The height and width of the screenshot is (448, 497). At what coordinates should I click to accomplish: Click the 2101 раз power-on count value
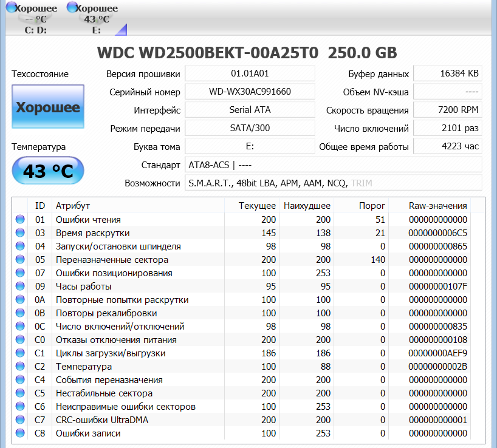[448, 128]
